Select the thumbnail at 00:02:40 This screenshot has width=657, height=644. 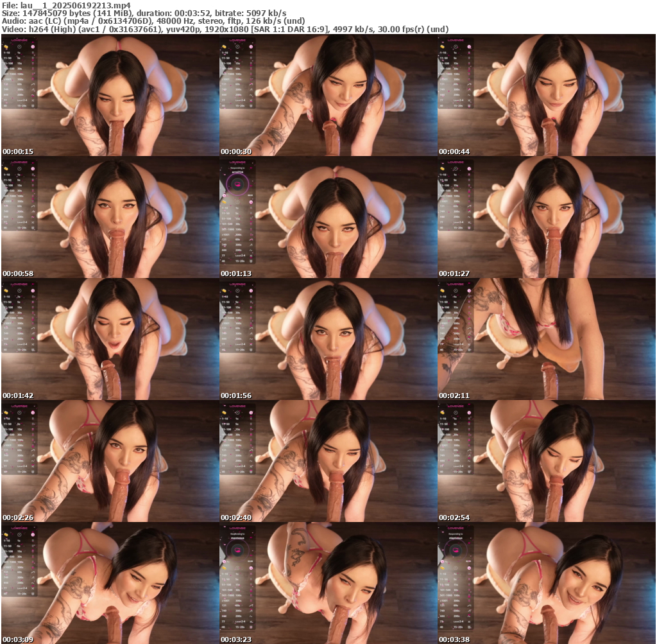328,462
